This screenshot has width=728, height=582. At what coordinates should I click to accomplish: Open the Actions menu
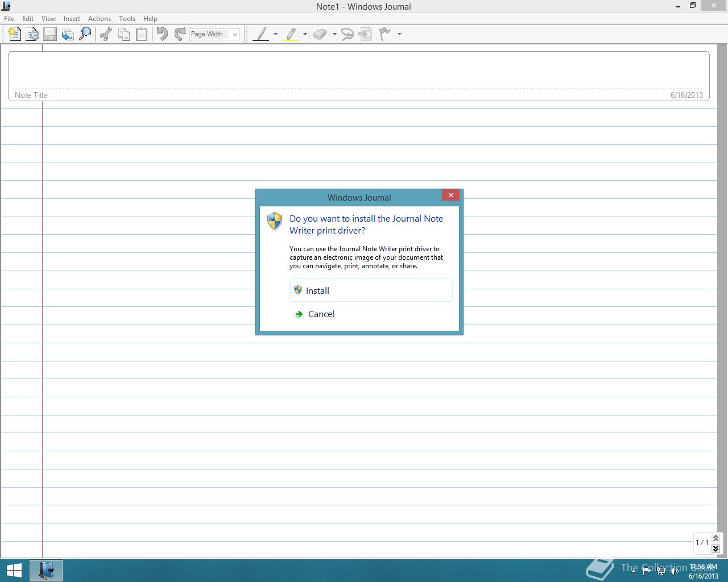(x=100, y=19)
